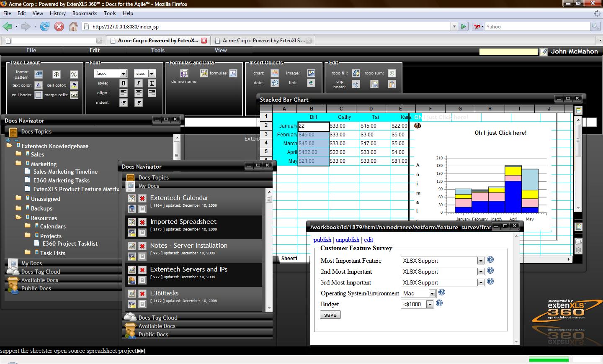Open Extentech Servers and IPs document

pos(189,269)
